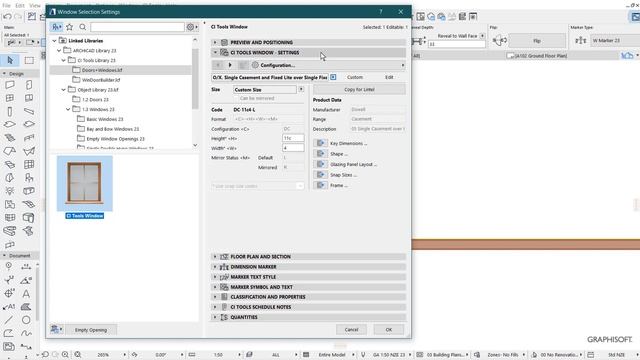Open the Edit menu
The height and width of the screenshot is (360, 640).
20,5
